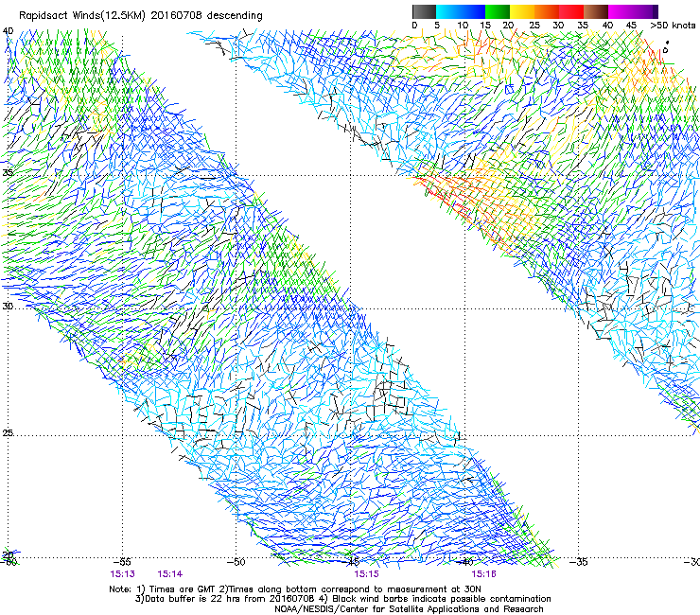Click the legend tick label '25'

[x=534, y=26]
